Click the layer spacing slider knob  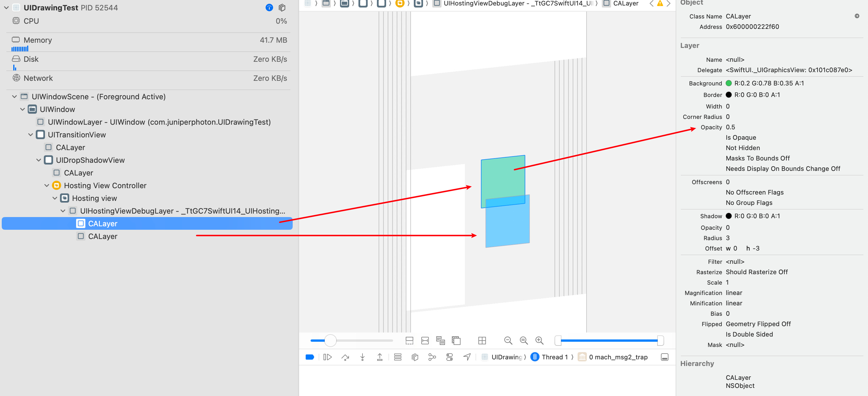pyautogui.click(x=330, y=340)
